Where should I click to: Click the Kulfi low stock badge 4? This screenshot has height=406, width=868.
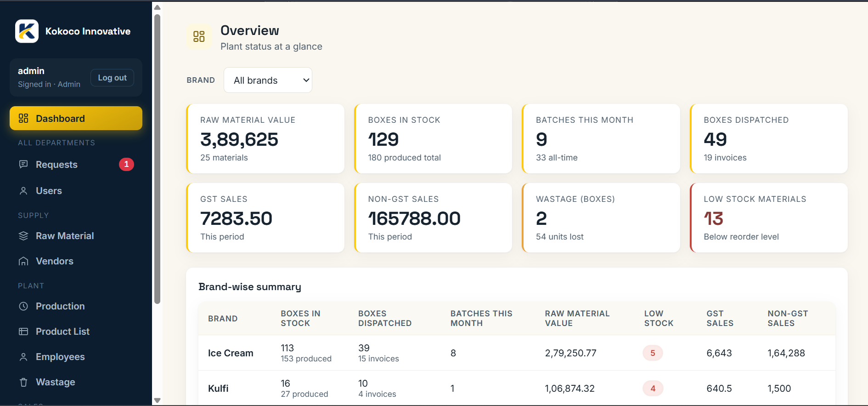pos(653,389)
